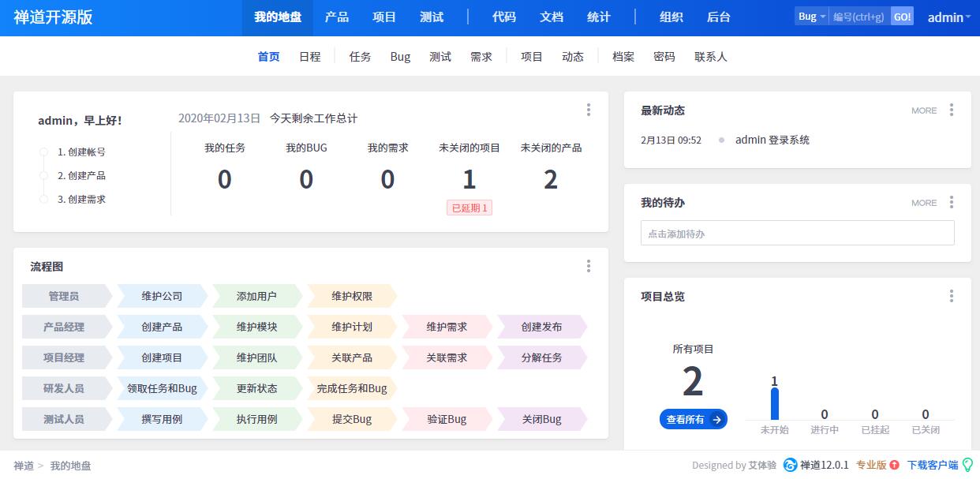Open the 流程图 panel three-dot menu
The width and height of the screenshot is (980, 479).
pos(589,266)
